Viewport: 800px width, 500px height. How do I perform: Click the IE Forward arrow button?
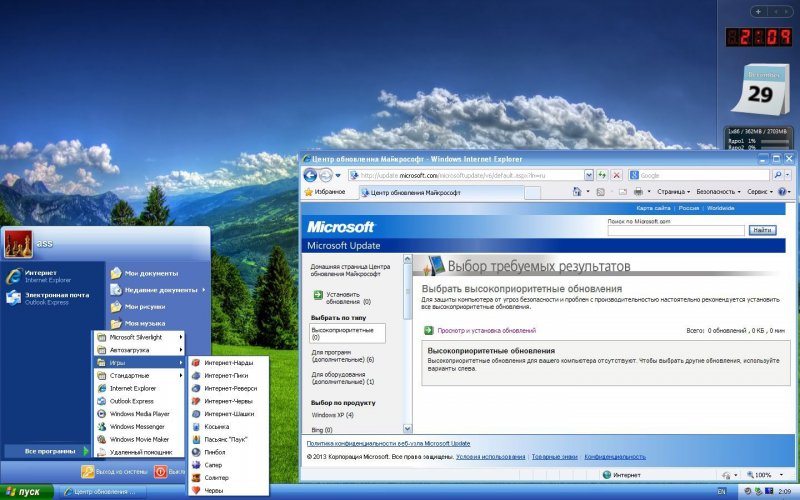[326, 176]
